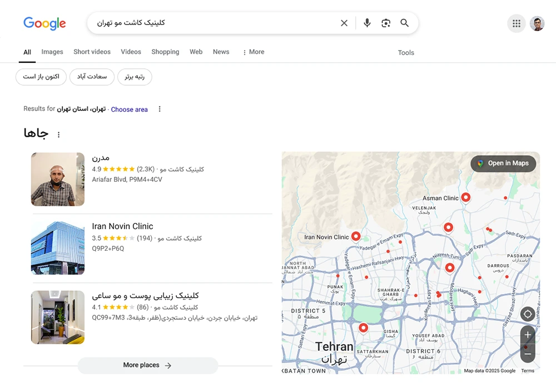Start voice search with microphone icon

pyautogui.click(x=367, y=23)
